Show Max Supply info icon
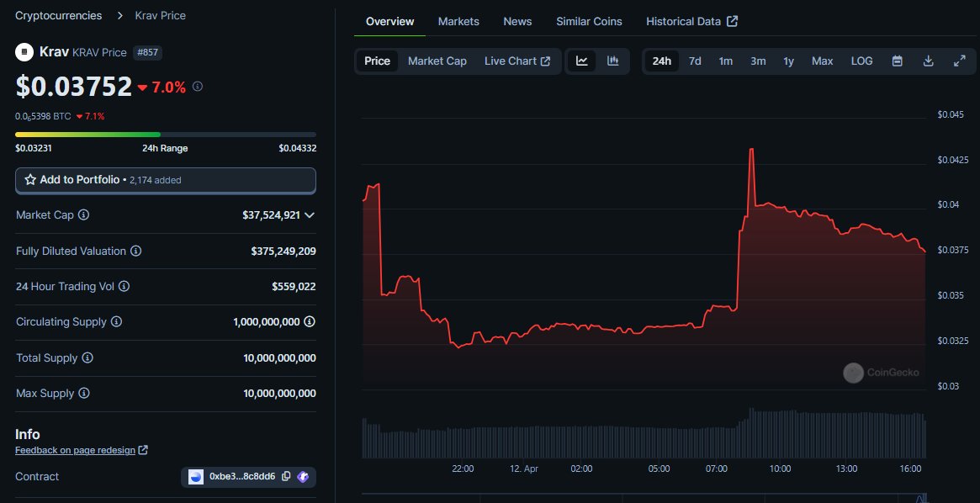Image resolution: width=980 pixels, height=503 pixels. (x=84, y=394)
